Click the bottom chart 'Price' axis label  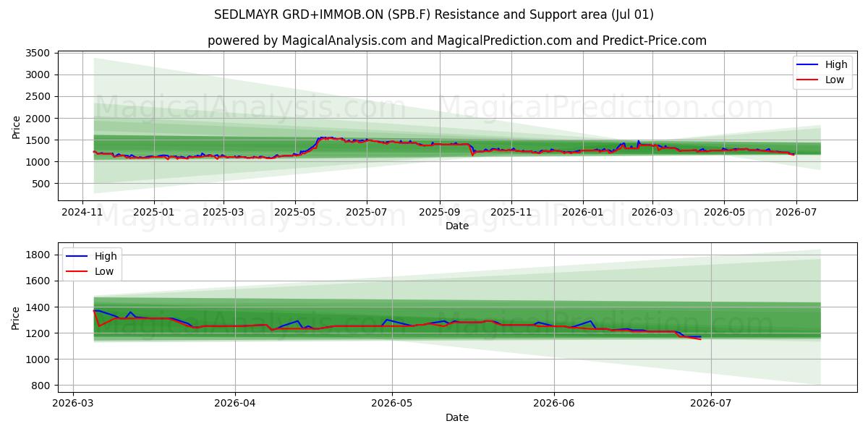click(x=17, y=318)
